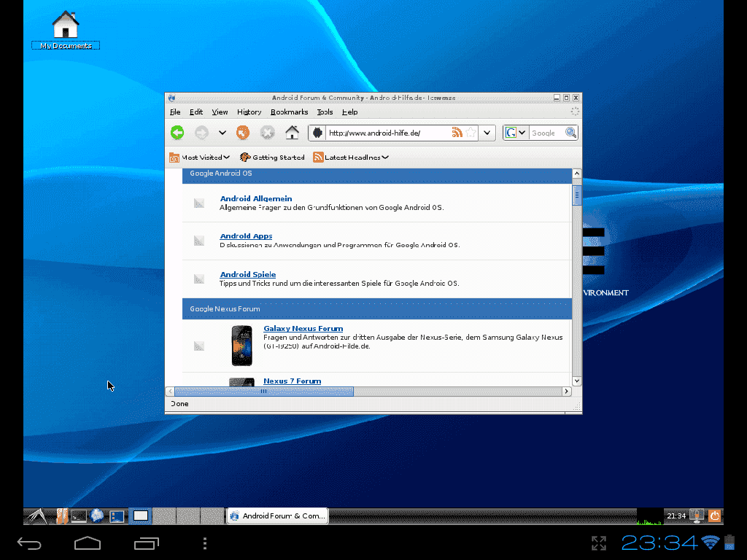Open the Nexus 7 Forum link
The image size is (747, 560).
coord(292,381)
